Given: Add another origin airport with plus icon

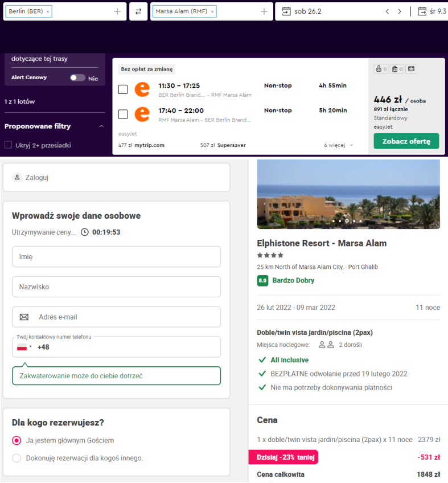Looking at the screenshot, I should (x=117, y=11).
